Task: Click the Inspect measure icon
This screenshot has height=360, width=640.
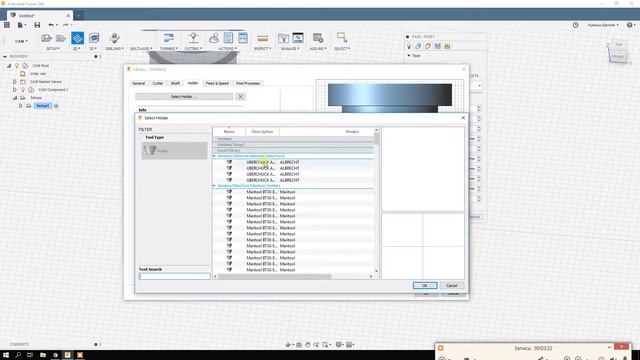Action: click(262, 38)
